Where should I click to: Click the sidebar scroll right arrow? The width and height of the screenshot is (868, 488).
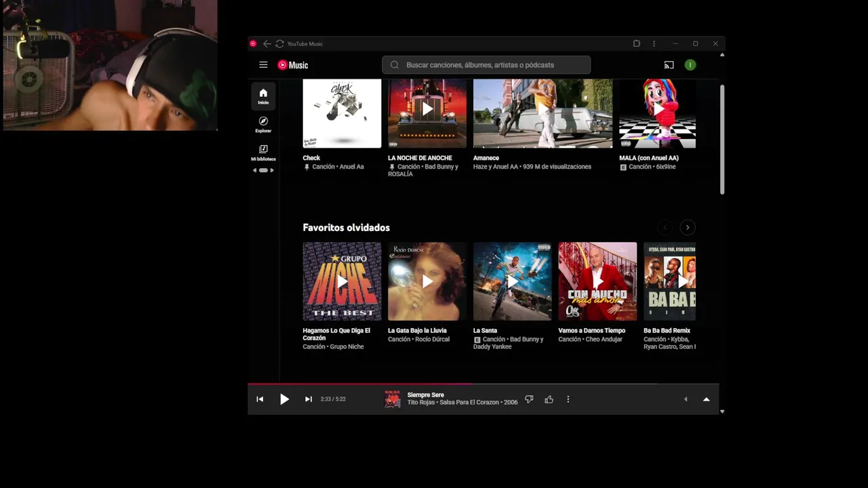(272, 170)
